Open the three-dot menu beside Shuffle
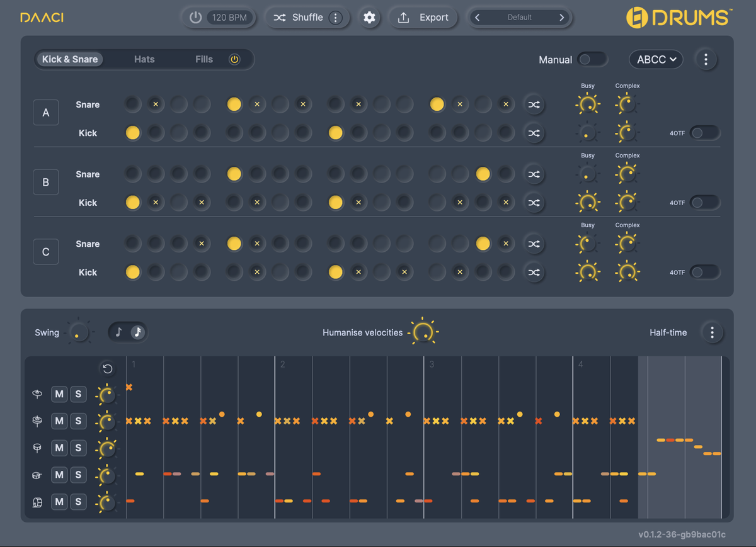 pos(336,18)
